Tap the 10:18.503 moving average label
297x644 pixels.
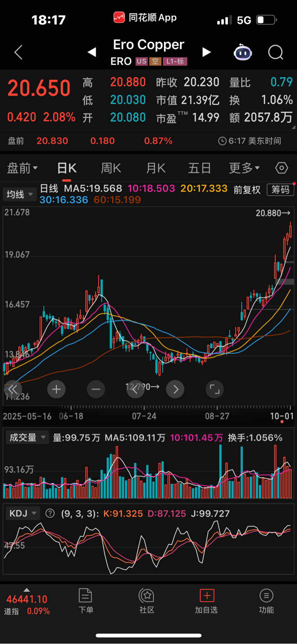tap(151, 189)
